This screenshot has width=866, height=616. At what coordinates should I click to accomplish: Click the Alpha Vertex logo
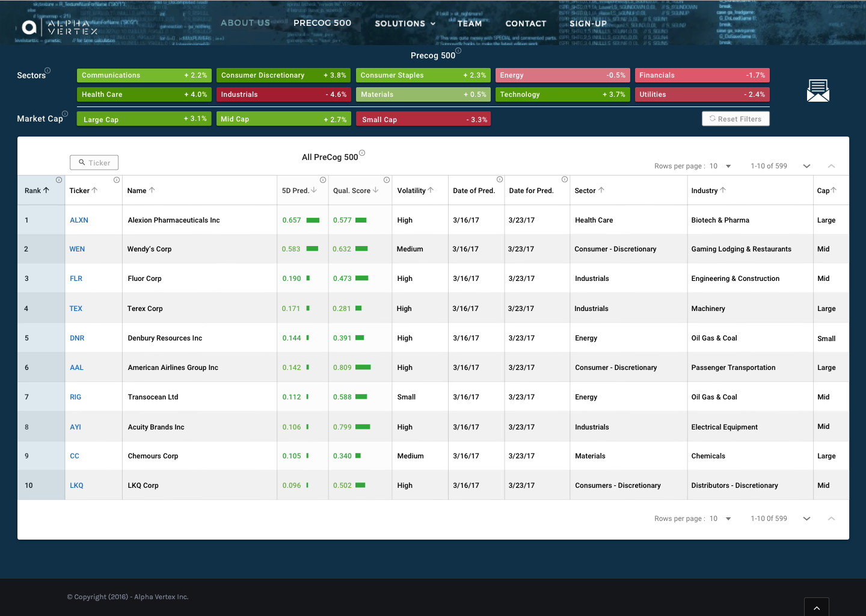point(60,27)
